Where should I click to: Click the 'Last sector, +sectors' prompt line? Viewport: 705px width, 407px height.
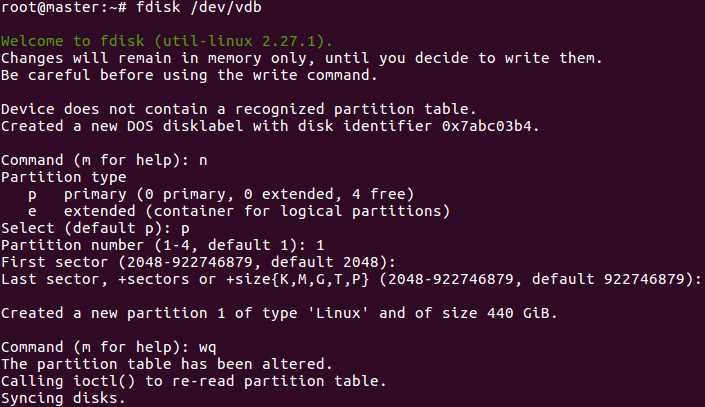tap(351, 279)
